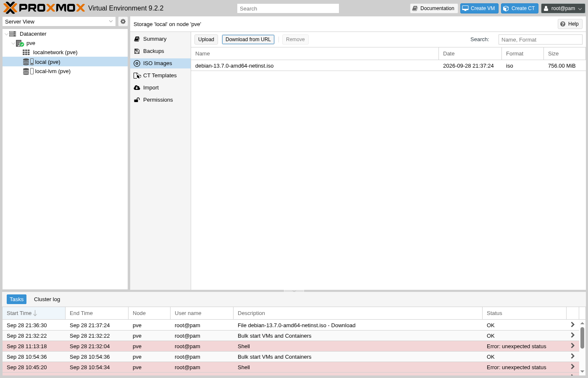This screenshot has height=378, width=588.
Task: Click the local (pve) storage icon
Action: (28, 62)
